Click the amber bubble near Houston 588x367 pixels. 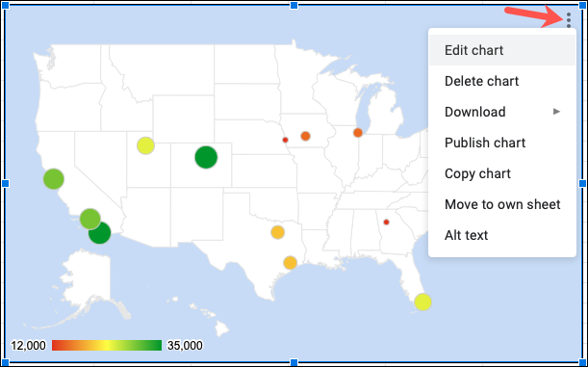pos(290,263)
